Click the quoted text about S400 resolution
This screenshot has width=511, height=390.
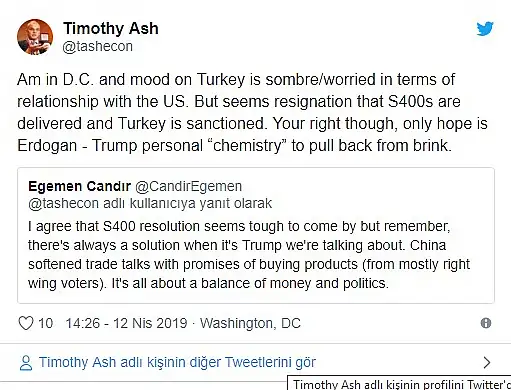(249, 255)
